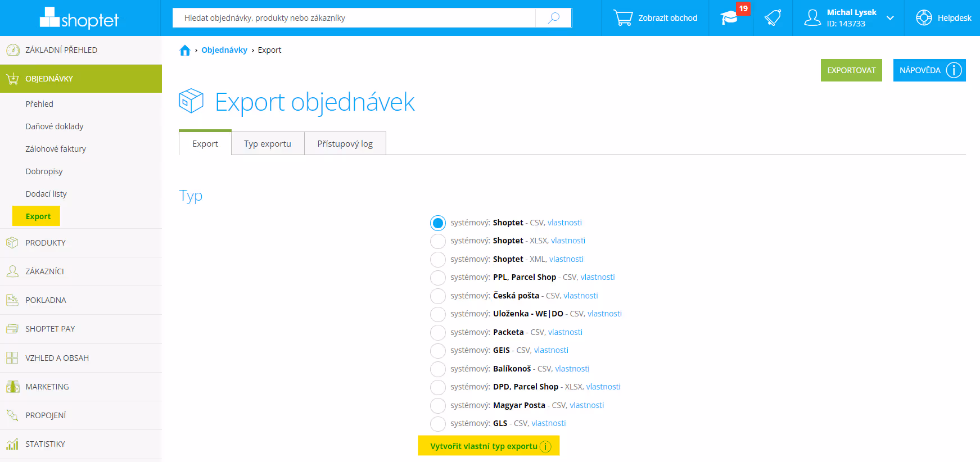980x462 pixels.
Task: Open Přehled in Objednávky submenu
Action: pyautogui.click(x=39, y=104)
